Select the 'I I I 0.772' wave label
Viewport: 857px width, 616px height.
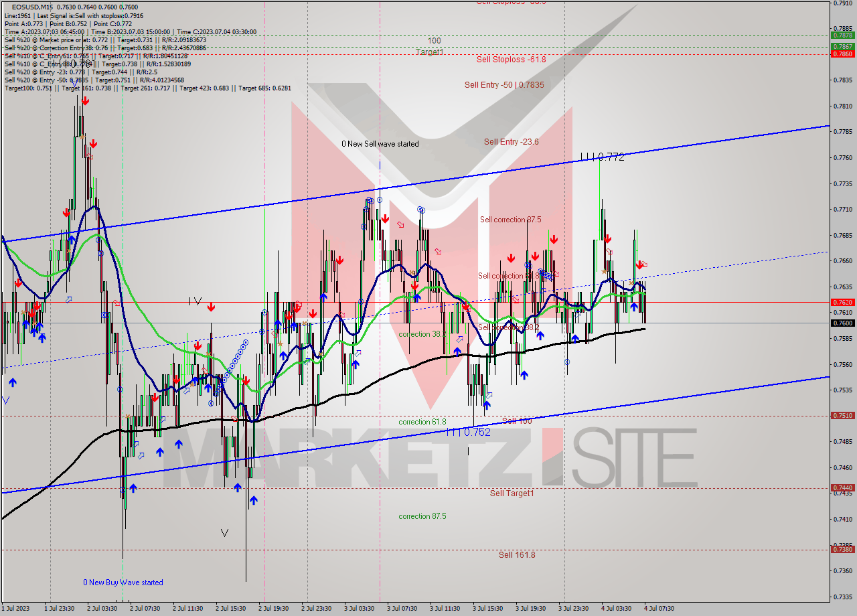point(602,157)
